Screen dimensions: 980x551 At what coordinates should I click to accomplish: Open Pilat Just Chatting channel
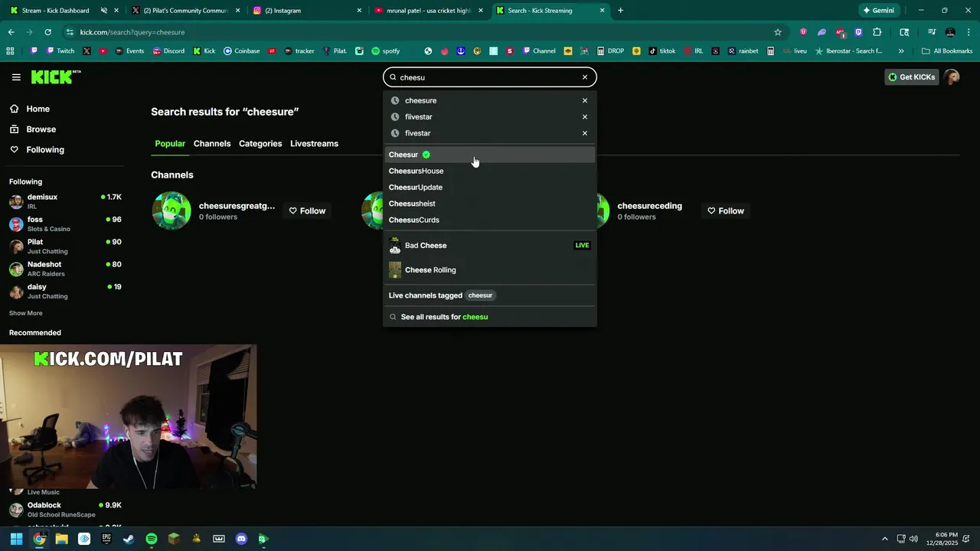pyautogui.click(x=65, y=246)
